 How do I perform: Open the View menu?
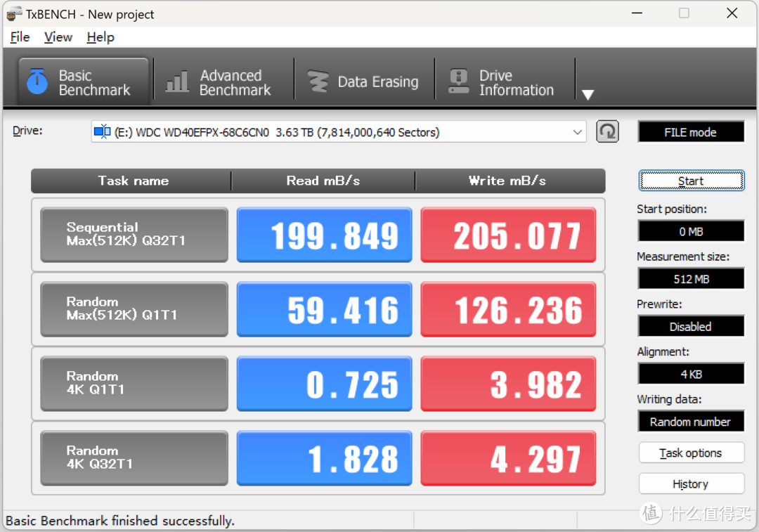pyautogui.click(x=58, y=37)
